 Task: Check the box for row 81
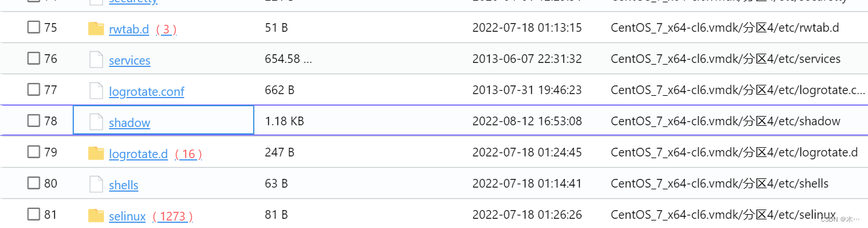(x=34, y=215)
